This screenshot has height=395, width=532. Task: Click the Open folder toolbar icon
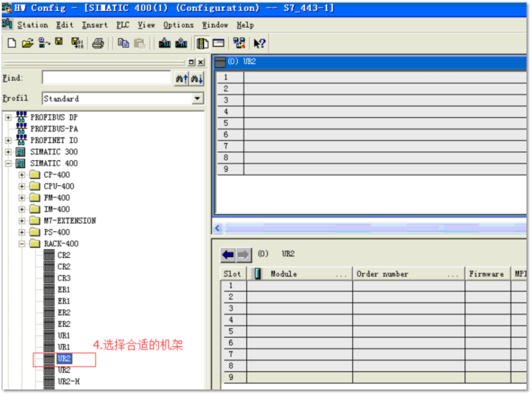point(28,43)
